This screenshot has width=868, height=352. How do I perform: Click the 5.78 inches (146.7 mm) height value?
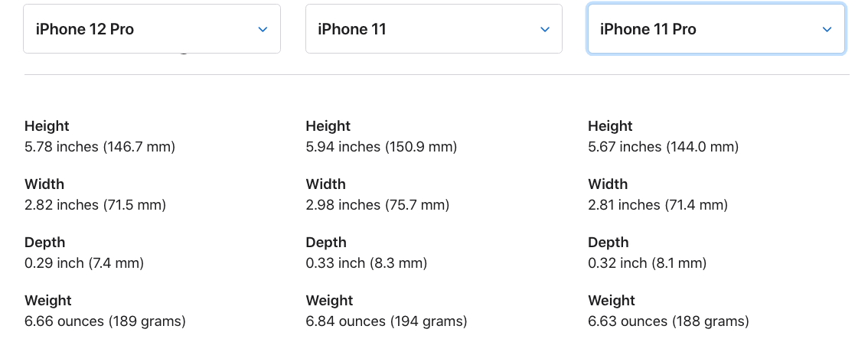tap(100, 147)
